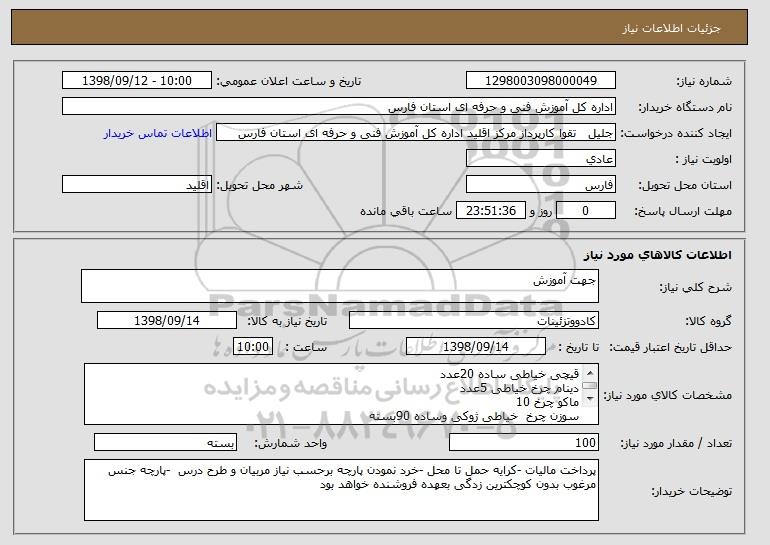Click the buyer organization name field
Screen dimensions: 770x545
(x=339, y=107)
